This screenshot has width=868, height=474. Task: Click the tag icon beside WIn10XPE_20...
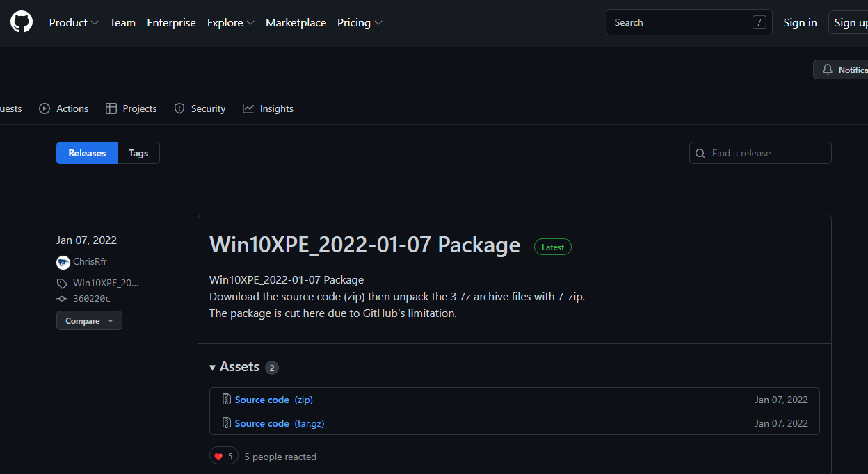click(62, 284)
